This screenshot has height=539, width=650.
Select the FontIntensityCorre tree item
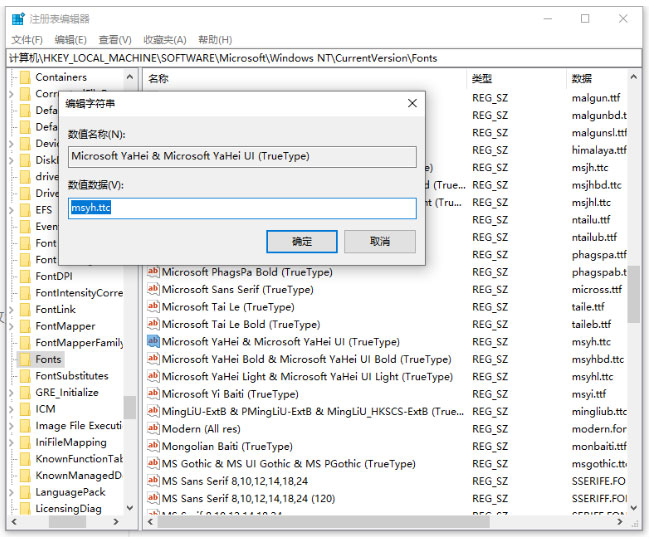pos(79,293)
